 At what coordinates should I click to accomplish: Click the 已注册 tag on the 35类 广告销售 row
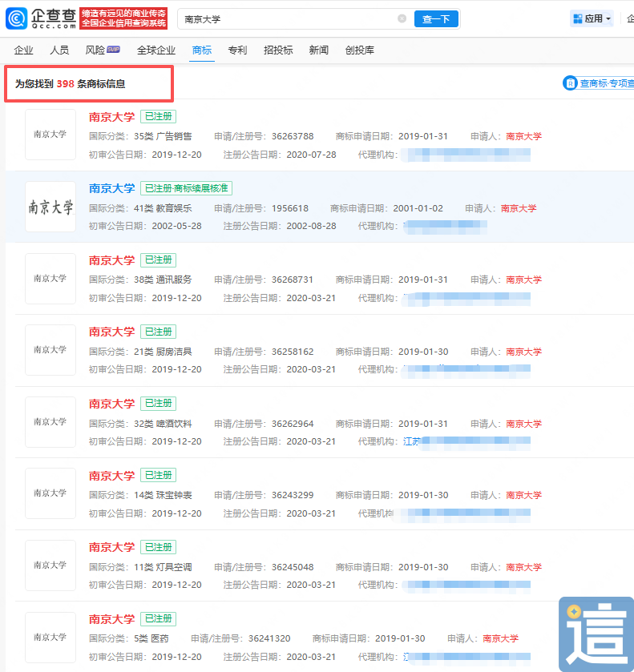(158, 117)
